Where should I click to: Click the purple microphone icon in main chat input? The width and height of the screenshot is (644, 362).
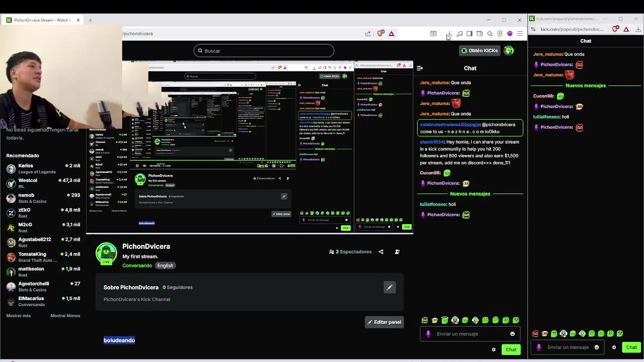428,334
